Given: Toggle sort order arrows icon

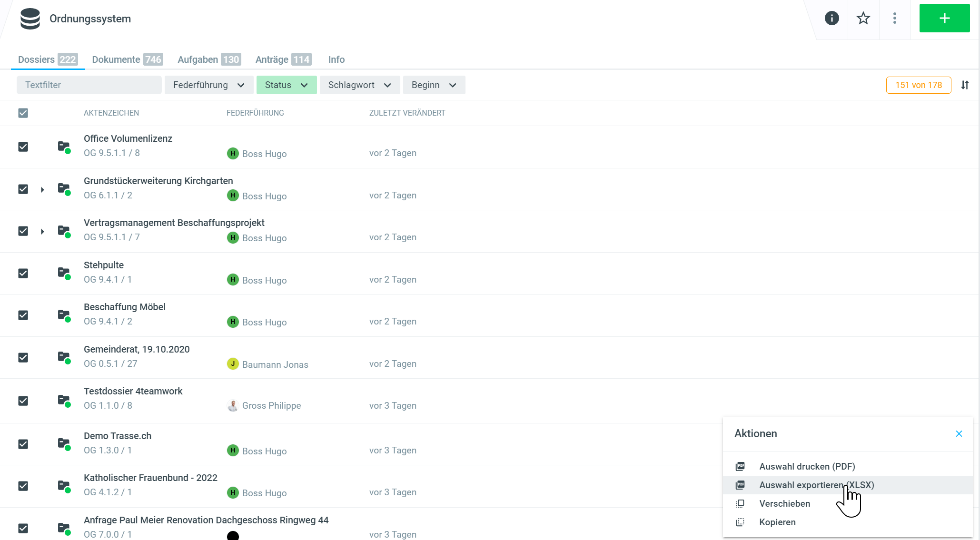Looking at the screenshot, I should coord(965,85).
